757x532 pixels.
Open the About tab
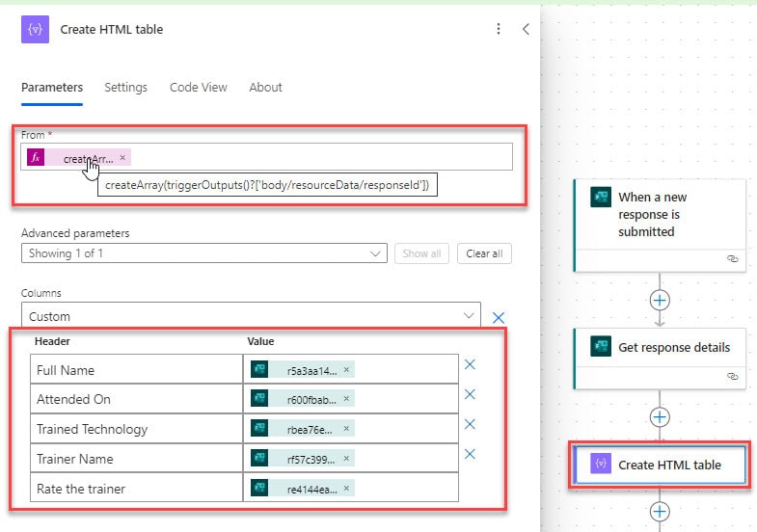pyautogui.click(x=265, y=88)
